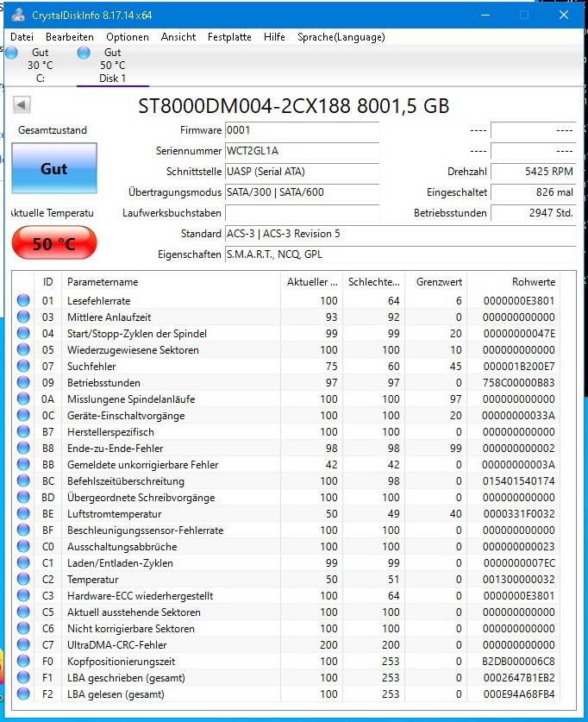
Task: Click status orb for Beschleunigungssensor-Fehlerrate
Action: [x=23, y=530]
